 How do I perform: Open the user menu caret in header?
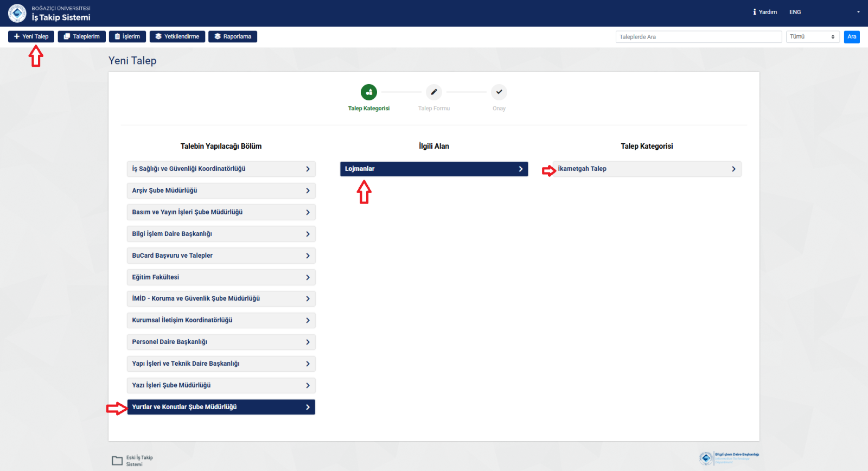point(858,12)
